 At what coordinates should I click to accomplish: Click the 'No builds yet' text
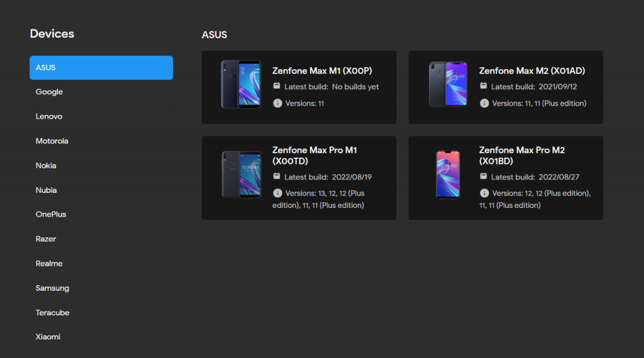[x=355, y=87]
